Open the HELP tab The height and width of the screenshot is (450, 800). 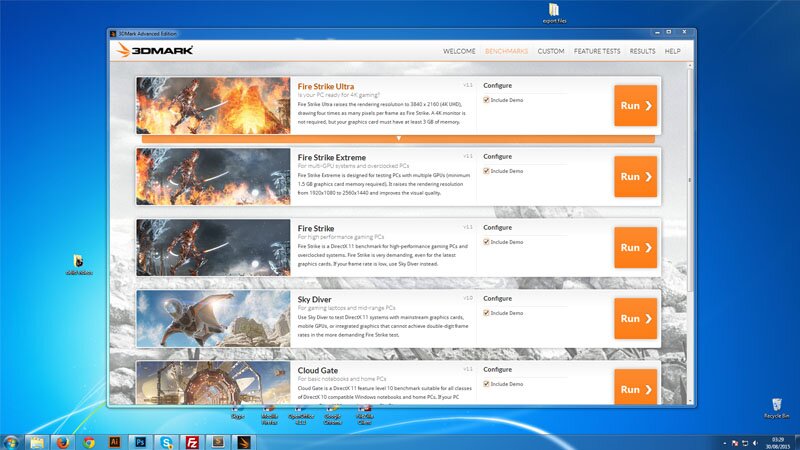pyautogui.click(x=672, y=51)
